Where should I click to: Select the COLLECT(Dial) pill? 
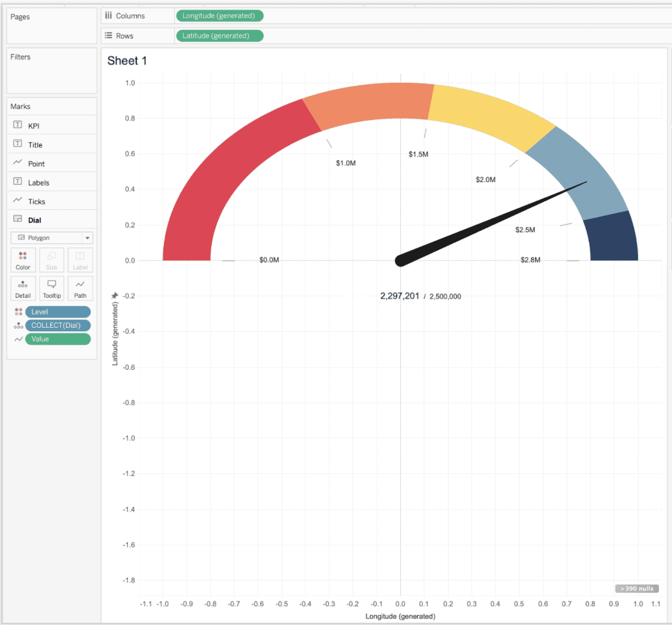click(x=57, y=325)
